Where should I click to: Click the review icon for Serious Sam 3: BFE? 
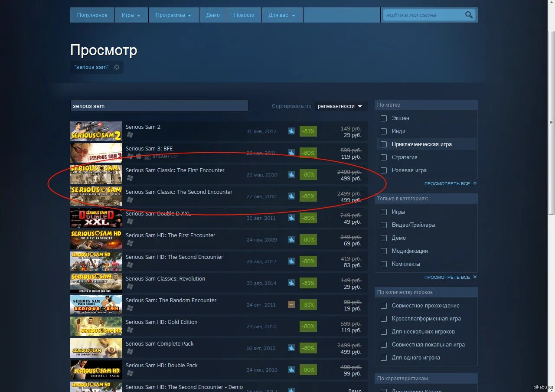point(291,153)
